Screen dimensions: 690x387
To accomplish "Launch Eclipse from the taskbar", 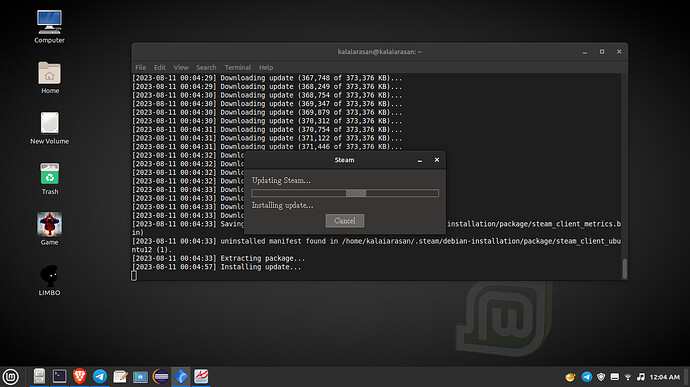I will pos(161,376).
